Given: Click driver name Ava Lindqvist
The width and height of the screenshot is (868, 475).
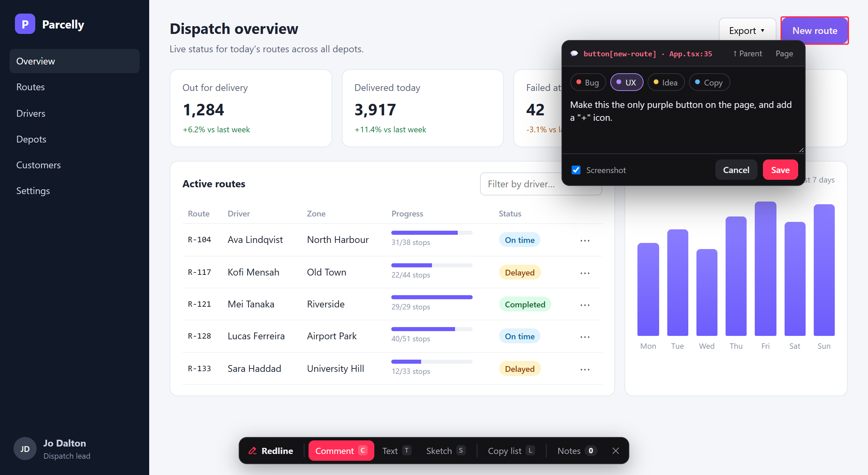Looking at the screenshot, I should tap(255, 240).
